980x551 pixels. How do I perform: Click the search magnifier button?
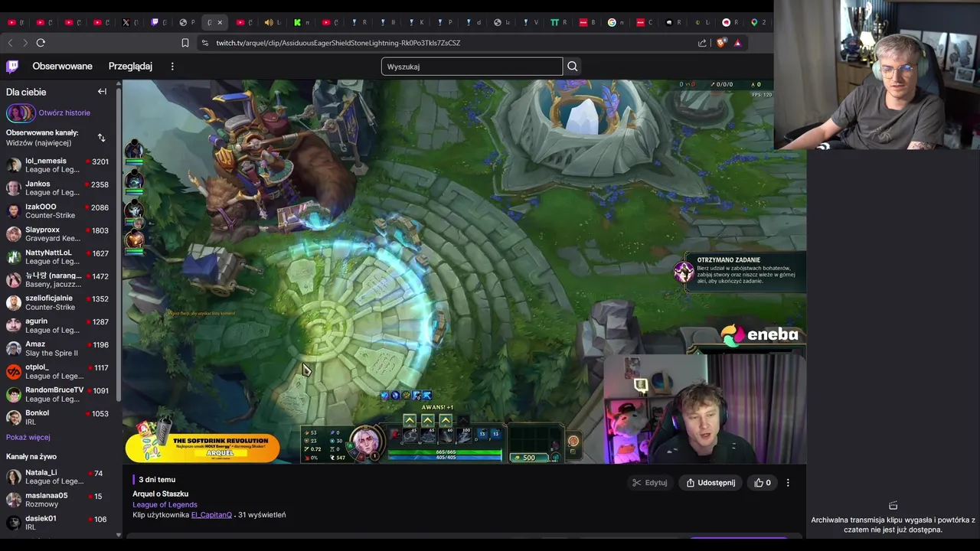[x=572, y=67]
